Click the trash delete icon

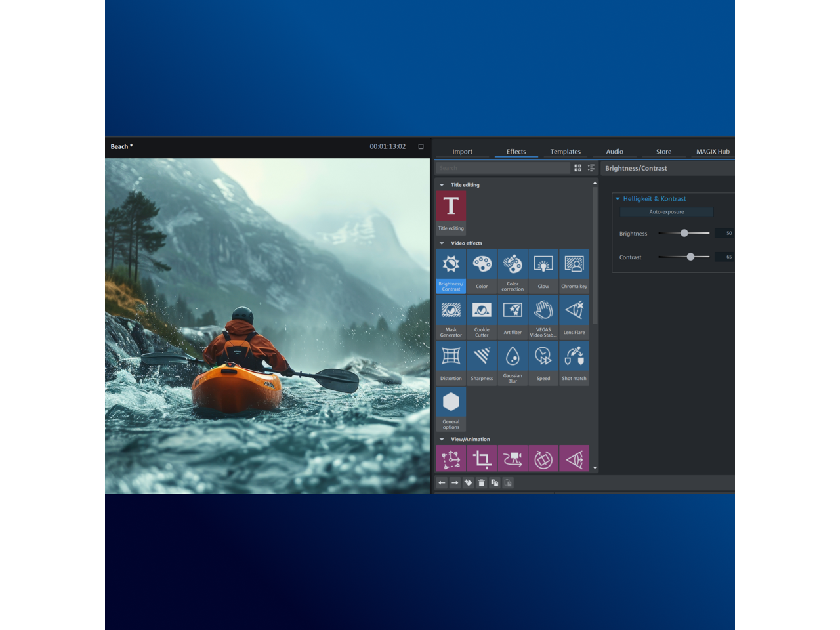481,483
